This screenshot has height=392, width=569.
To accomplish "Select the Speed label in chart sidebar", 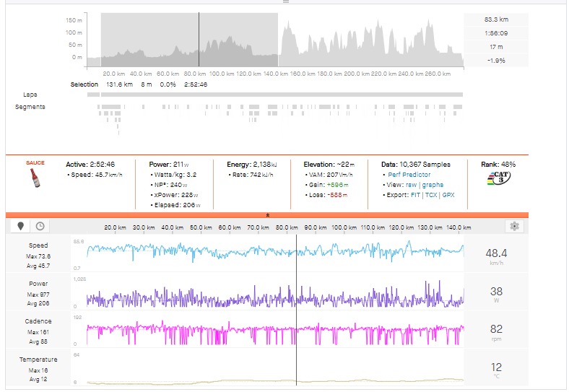I will tap(38, 245).
